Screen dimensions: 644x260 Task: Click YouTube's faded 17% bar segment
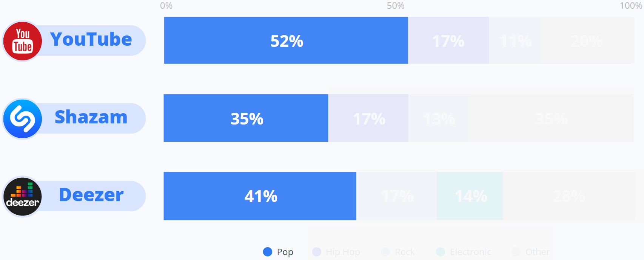pyautogui.click(x=448, y=40)
